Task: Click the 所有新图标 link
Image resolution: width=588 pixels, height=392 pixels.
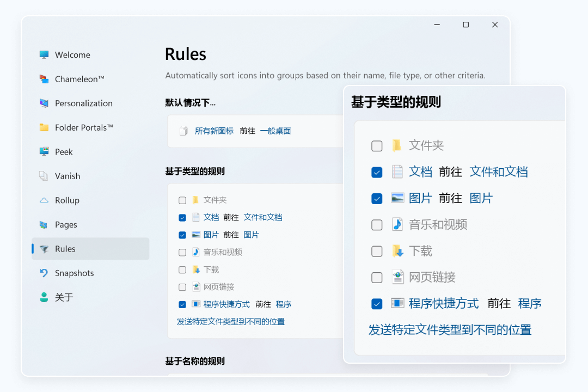Action: [x=214, y=131]
